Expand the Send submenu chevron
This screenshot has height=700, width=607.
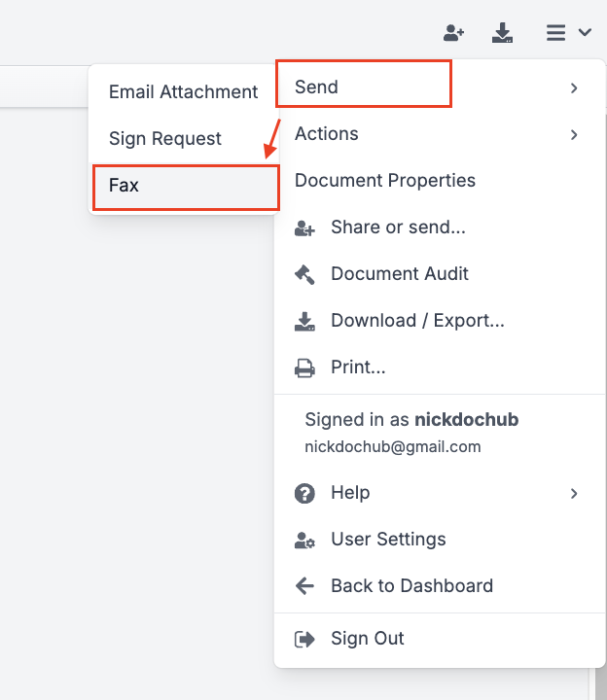[574, 87]
